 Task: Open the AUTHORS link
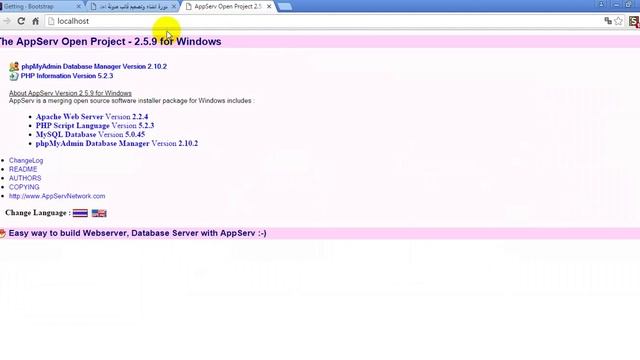pyautogui.click(x=25, y=178)
